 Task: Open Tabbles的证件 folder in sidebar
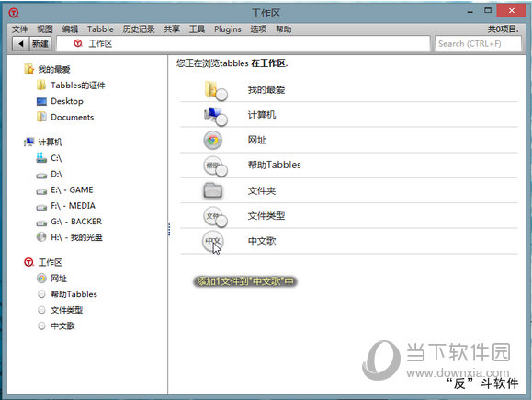78,86
